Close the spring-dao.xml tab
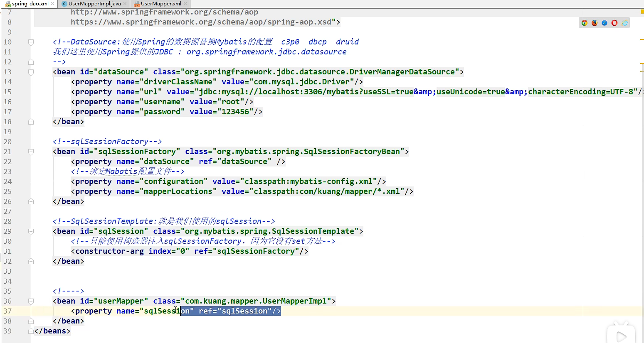The width and height of the screenshot is (644, 343). pyautogui.click(x=53, y=4)
